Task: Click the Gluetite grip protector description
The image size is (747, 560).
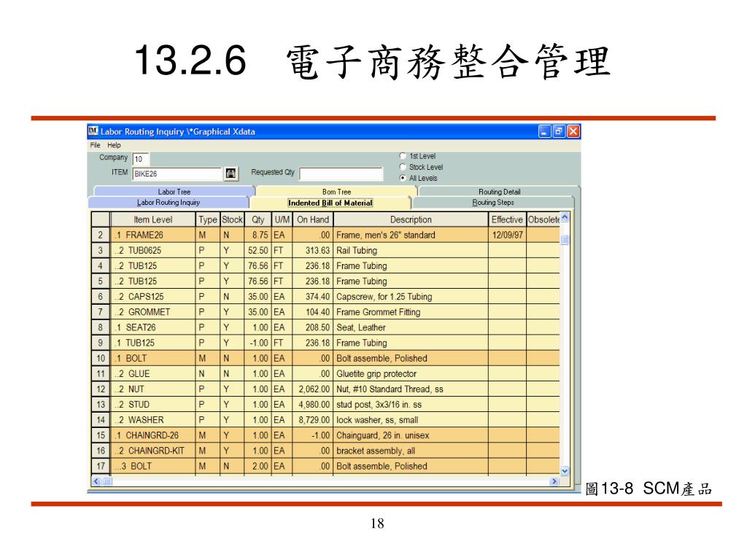Action: [x=411, y=374]
